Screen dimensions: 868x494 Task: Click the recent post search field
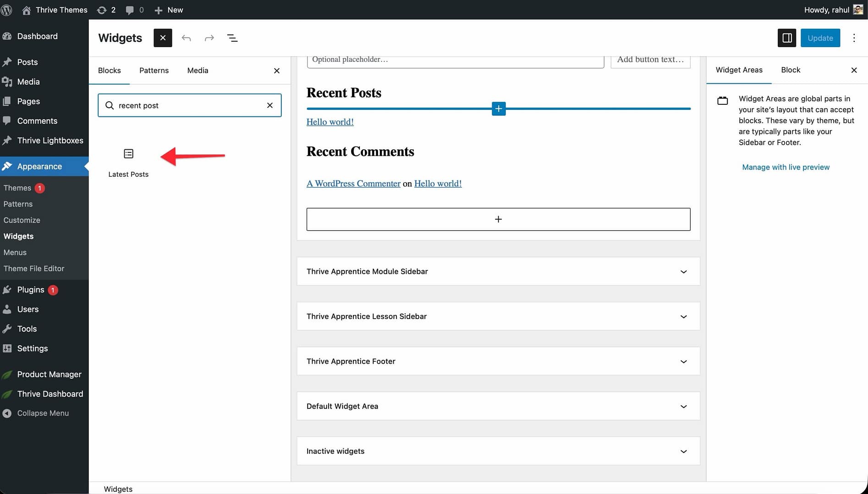(x=188, y=105)
